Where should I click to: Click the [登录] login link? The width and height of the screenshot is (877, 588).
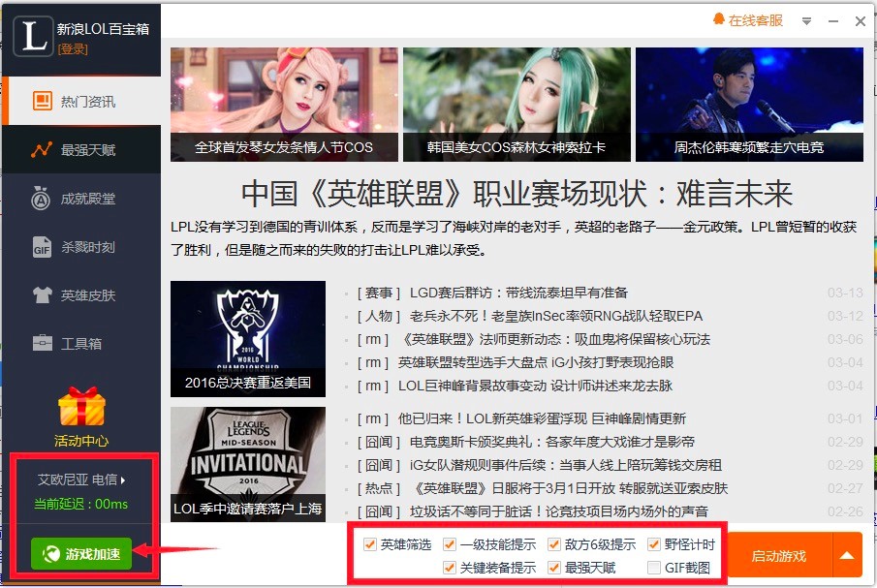(x=73, y=49)
